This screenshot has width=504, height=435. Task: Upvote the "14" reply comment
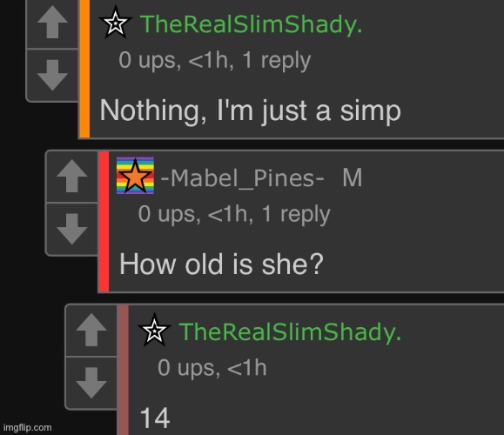91,330
